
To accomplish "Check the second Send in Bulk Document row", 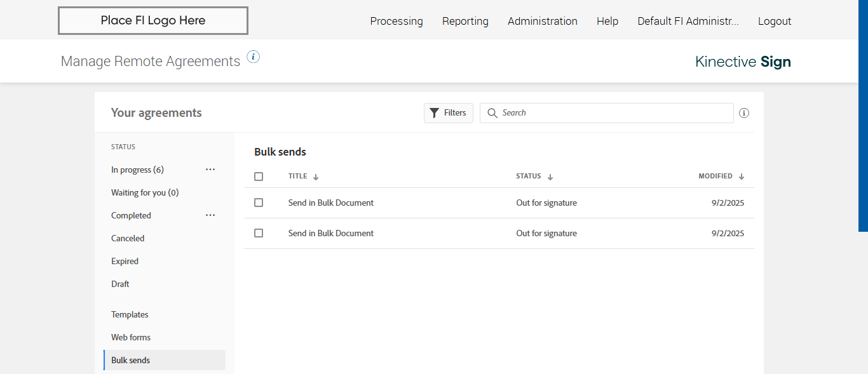I will click(259, 233).
